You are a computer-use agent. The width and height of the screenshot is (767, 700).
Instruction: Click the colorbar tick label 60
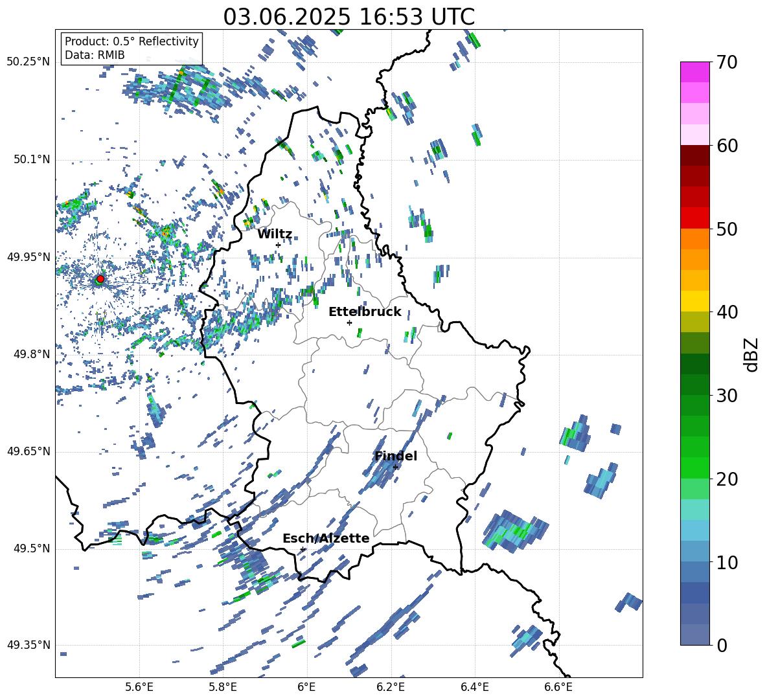(x=727, y=146)
